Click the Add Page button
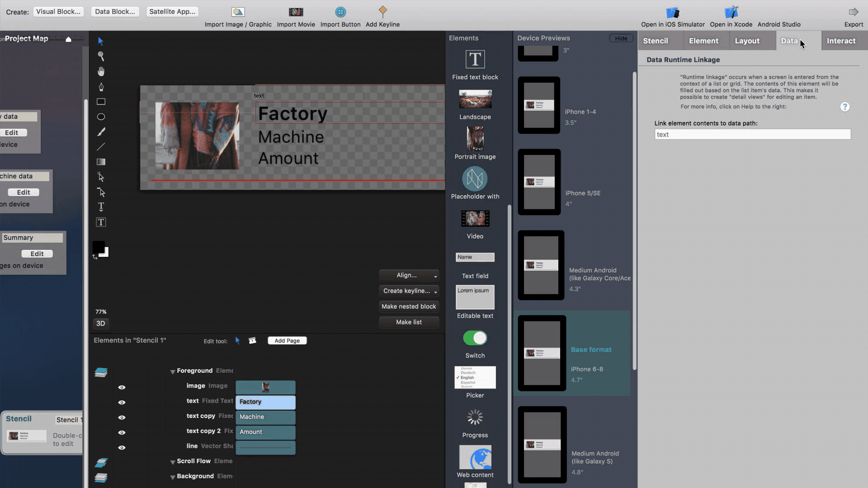 click(287, 340)
